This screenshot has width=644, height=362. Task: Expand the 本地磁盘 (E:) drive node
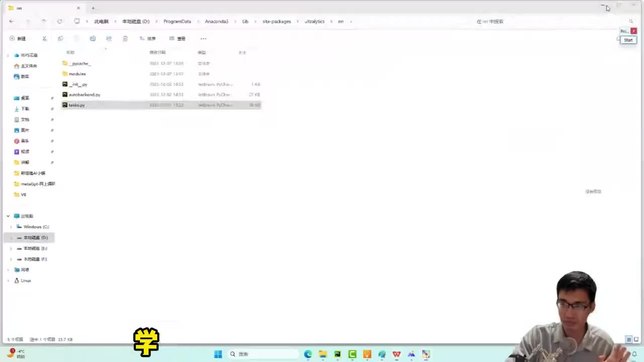pos(11,248)
